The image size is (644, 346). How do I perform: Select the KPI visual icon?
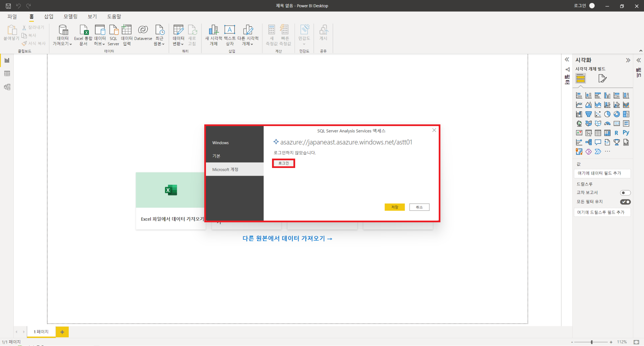579,133
